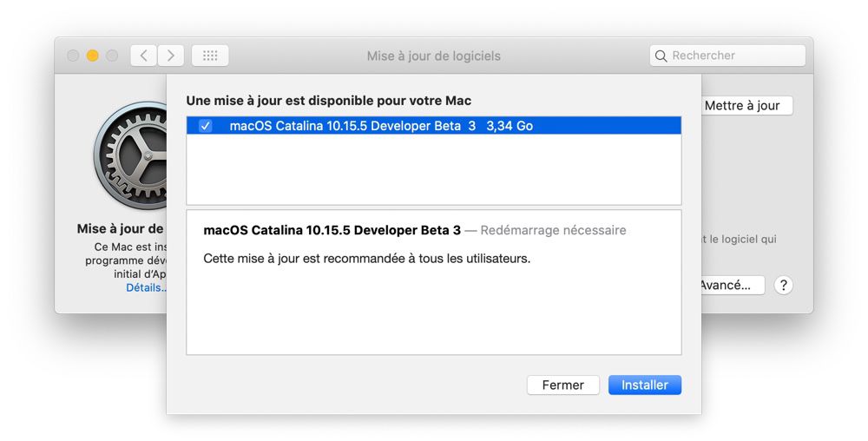The width and height of the screenshot is (868, 441).
Task: Uncheck the macOS Catalina 10.15.5 update checkbox
Action: [x=206, y=126]
